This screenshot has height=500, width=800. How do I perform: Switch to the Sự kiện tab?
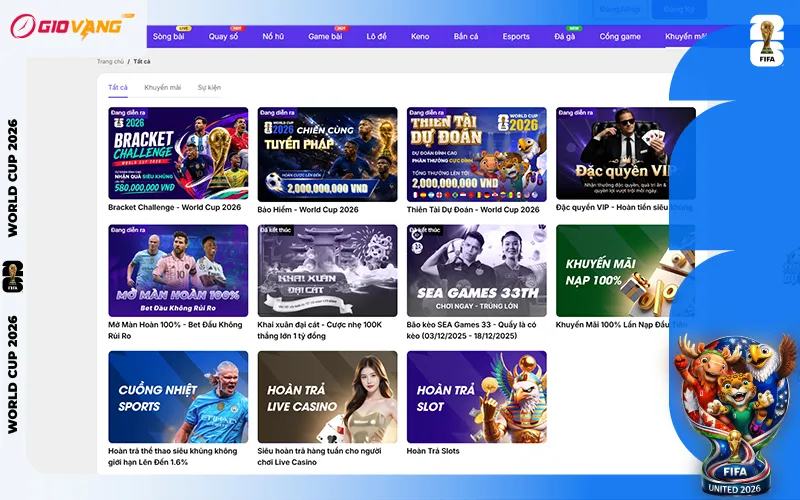tap(209, 88)
